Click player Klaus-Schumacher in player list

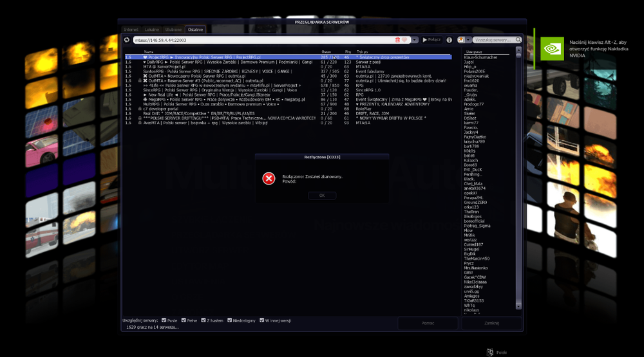point(480,57)
